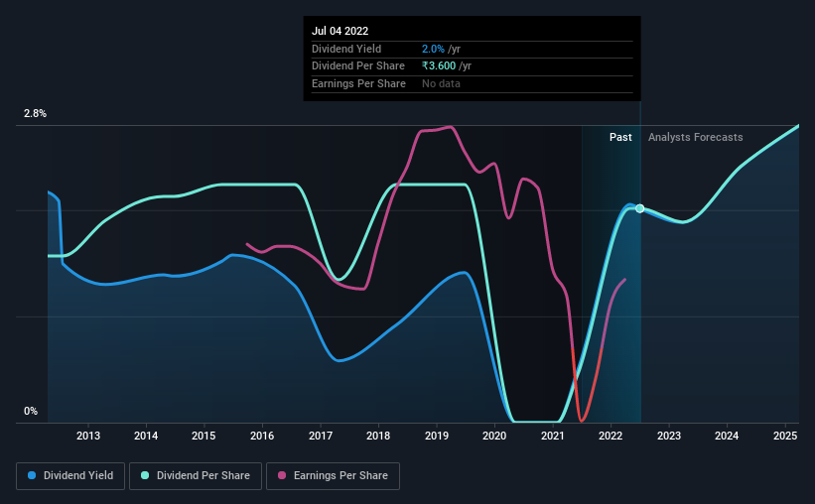Image resolution: width=815 pixels, height=504 pixels.
Task: Click the 2018 x-axis label
Action: pos(378,436)
